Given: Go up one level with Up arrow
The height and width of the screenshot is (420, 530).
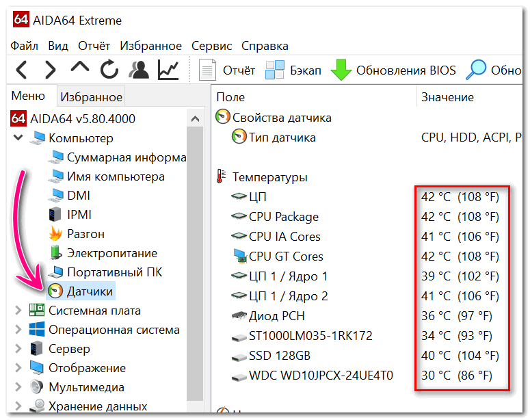Looking at the screenshot, I should 80,67.
